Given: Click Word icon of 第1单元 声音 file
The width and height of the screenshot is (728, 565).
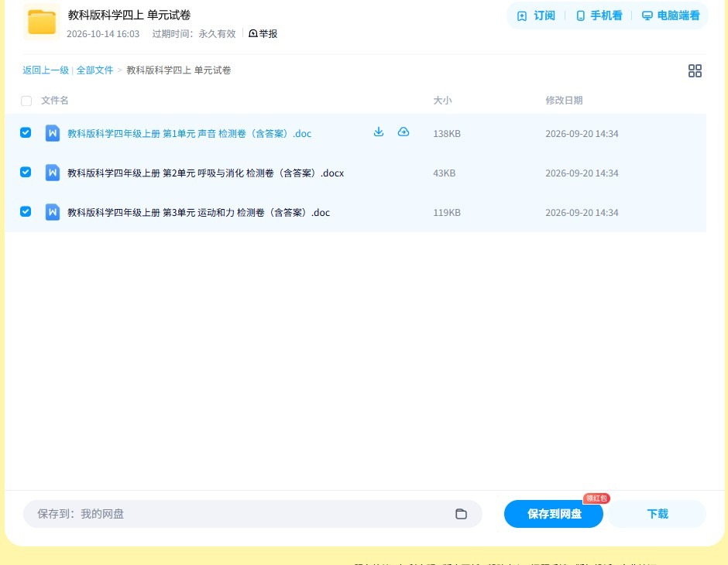Looking at the screenshot, I should (x=53, y=133).
